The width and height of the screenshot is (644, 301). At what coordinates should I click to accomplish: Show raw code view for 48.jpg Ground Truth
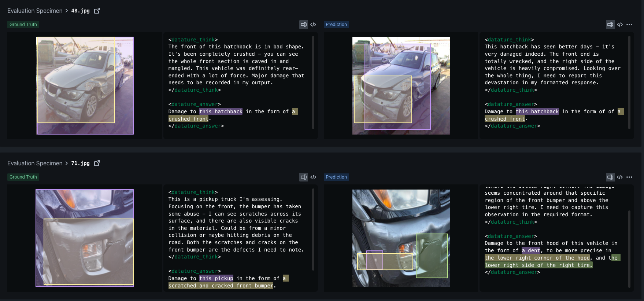pyautogui.click(x=313, y=25)
